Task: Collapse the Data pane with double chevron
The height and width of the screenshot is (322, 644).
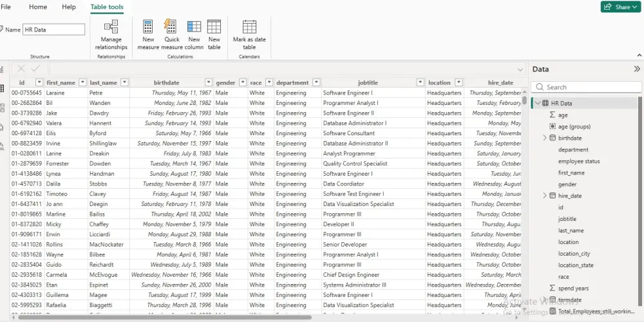Action: click(x=637, y=69)
